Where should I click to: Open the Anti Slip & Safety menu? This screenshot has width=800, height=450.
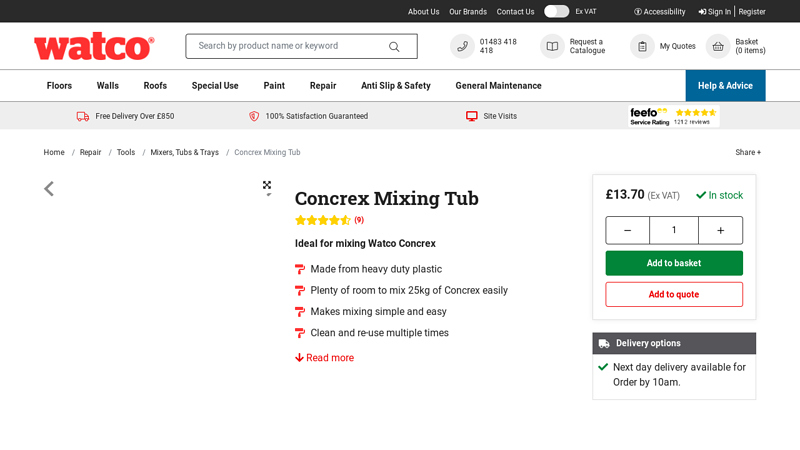tap(396, 86)
